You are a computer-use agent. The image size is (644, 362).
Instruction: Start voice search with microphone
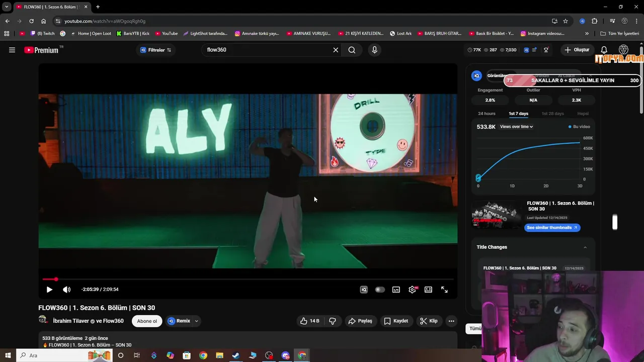(374, 50)
